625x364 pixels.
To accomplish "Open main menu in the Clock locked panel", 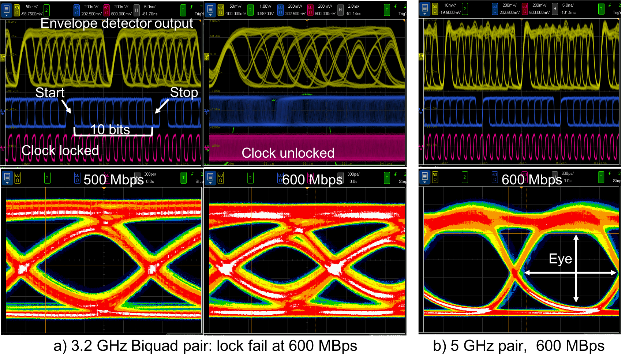I will pyautogui.click(x=6, y=10).
